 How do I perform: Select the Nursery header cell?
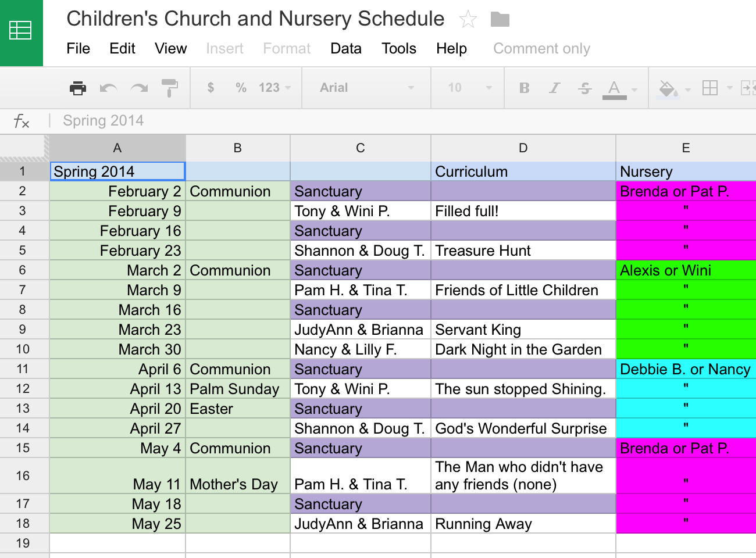pyautogui.click(x=686, y=171)
